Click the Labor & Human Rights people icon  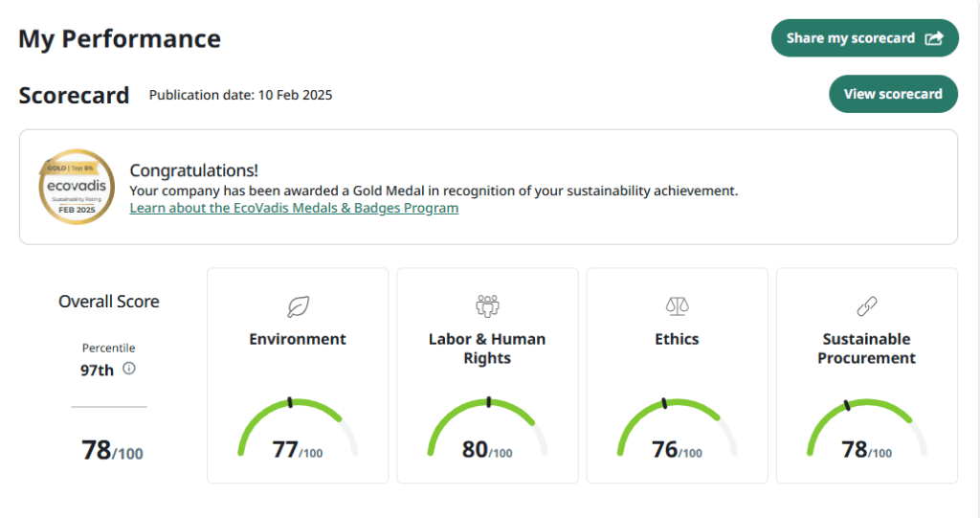click(x=487, y=306)
